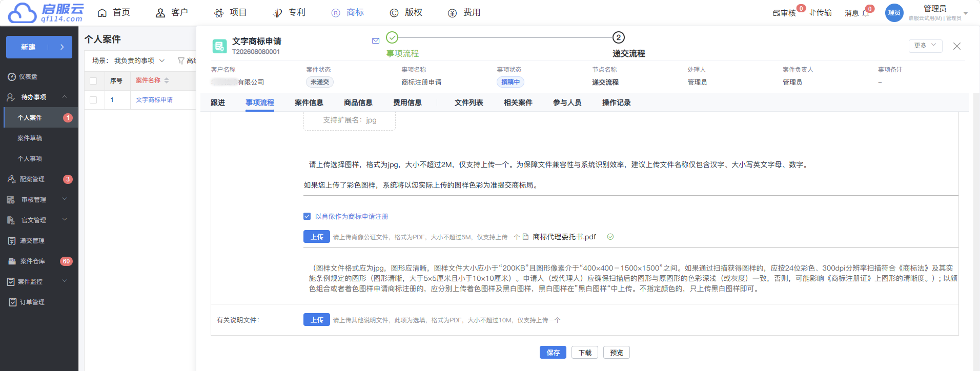The height and width of the screenshot is (371, 980).
Task: Click the 未递交 status tag
Action: coord(320,82)
